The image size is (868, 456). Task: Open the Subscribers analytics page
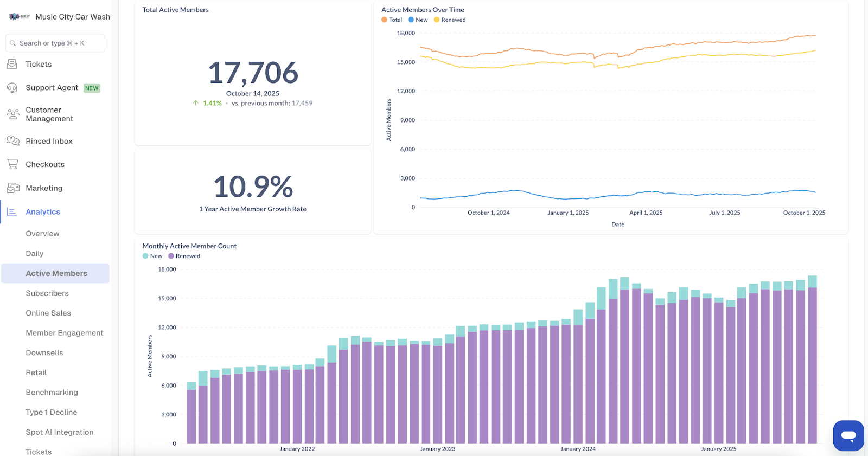[47, 293]
